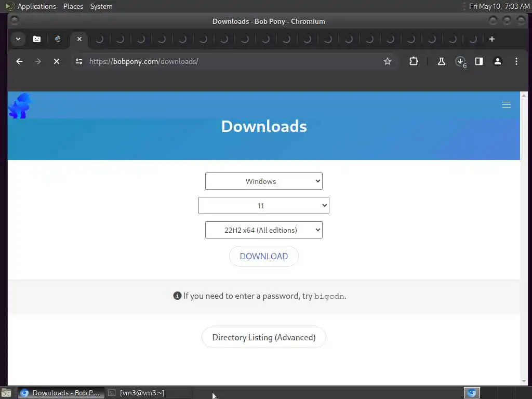The width and height of the screenshot is (532, 399).
Task: Click the info icon beside password hint
Action: pyautogui.click(x=177, y=296)
